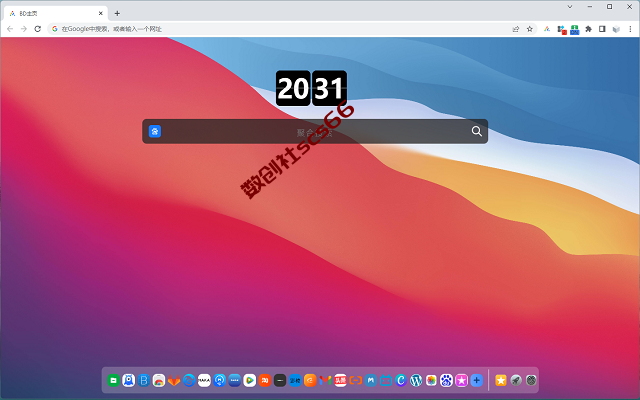Click the magnifier search button in the search bar
This screenshot has width=640, height=400.
(476, 131)
